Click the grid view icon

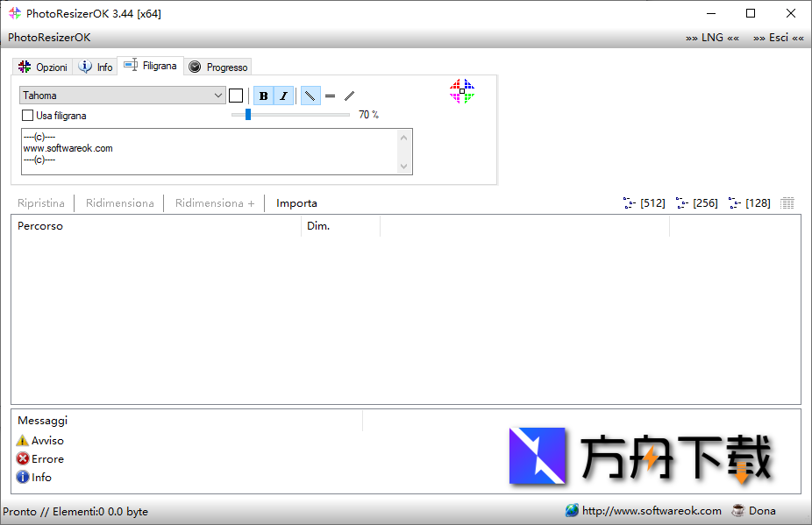(x=787, y=203)
